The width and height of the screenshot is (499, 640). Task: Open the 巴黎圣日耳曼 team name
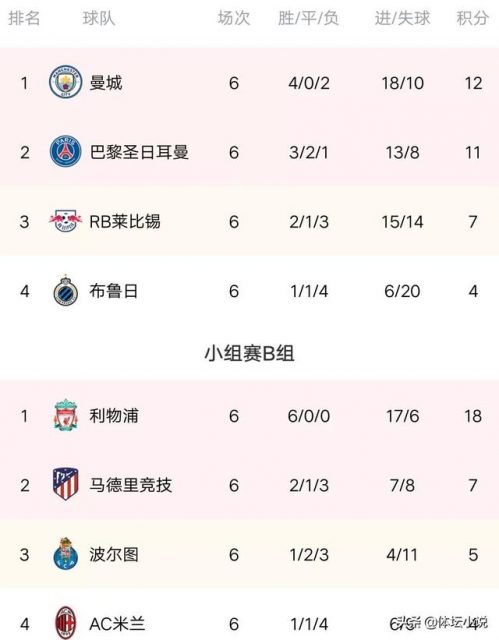coord(139,152)
